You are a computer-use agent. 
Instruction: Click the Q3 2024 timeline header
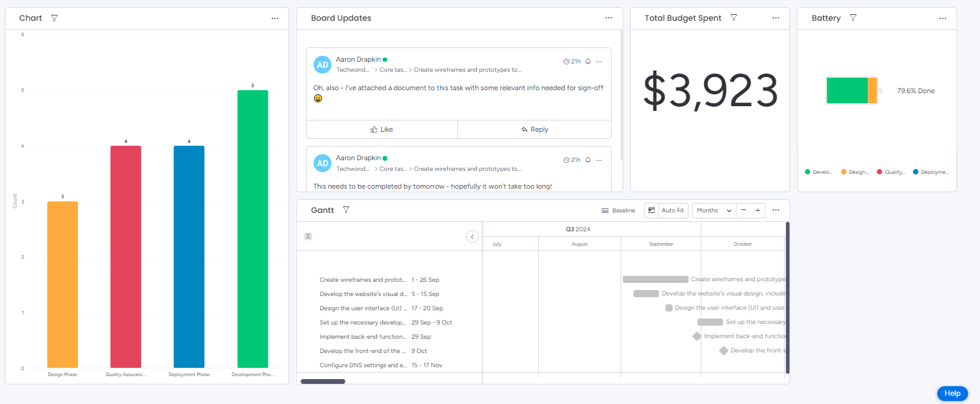pyautogui.click(x=578, y=230)
